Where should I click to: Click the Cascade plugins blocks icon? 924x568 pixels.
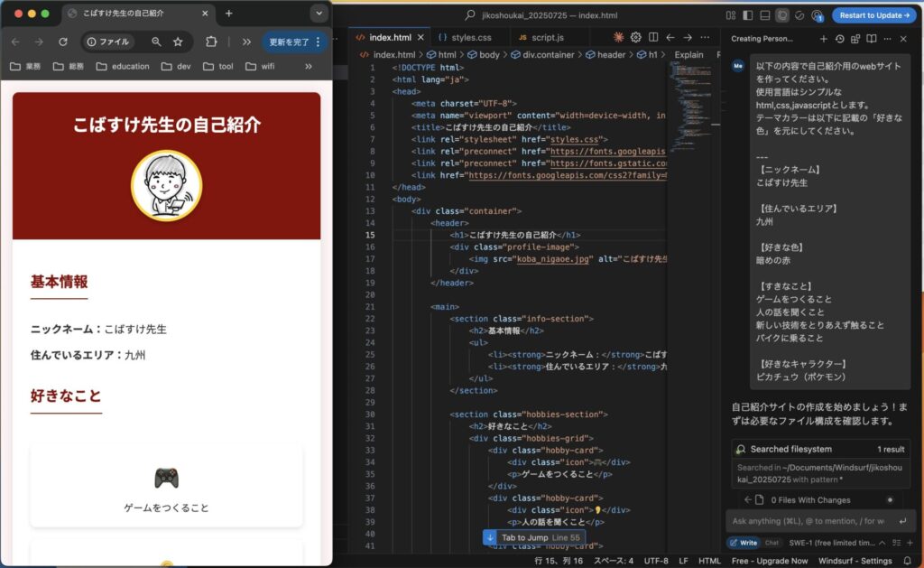(855, 39)
